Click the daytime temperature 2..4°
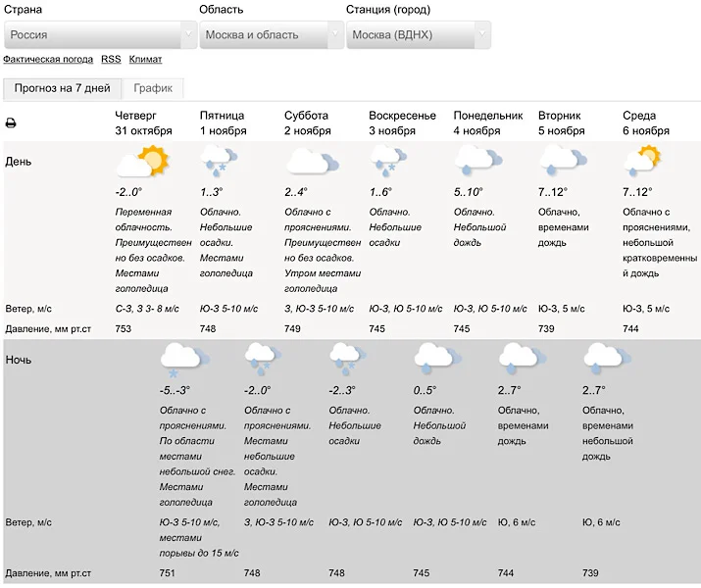 [296, 192]
